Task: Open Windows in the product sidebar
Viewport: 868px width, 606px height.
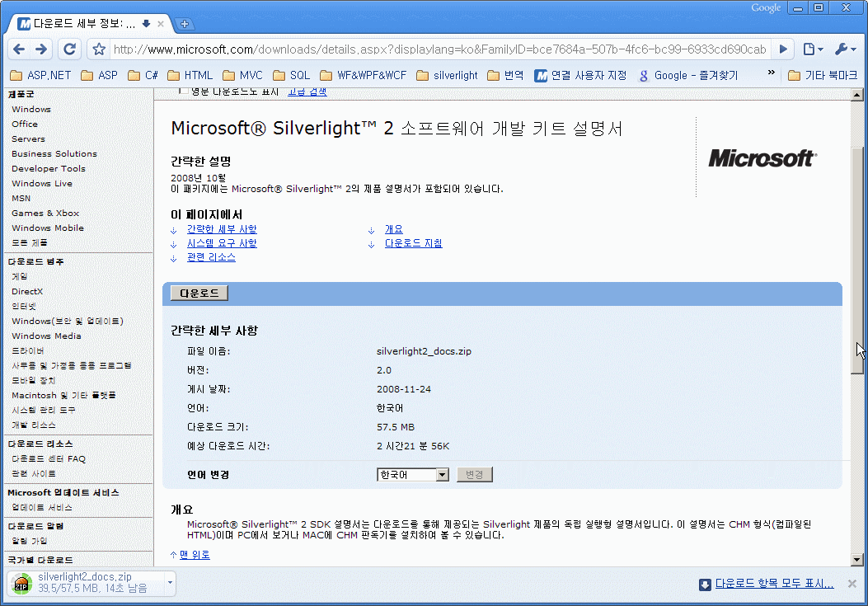Action: pos(31,109)
